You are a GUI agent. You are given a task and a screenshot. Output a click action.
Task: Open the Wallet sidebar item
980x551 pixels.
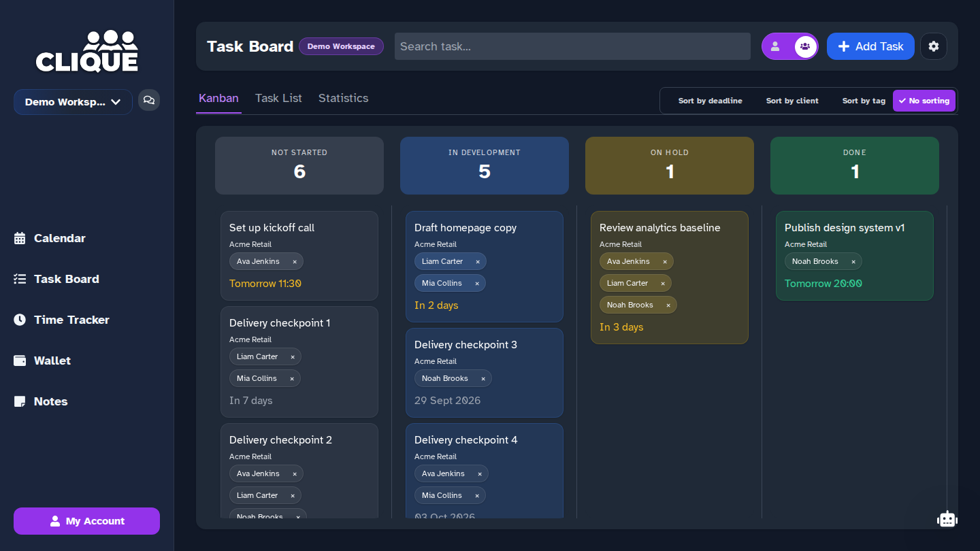tap(42, 361)
